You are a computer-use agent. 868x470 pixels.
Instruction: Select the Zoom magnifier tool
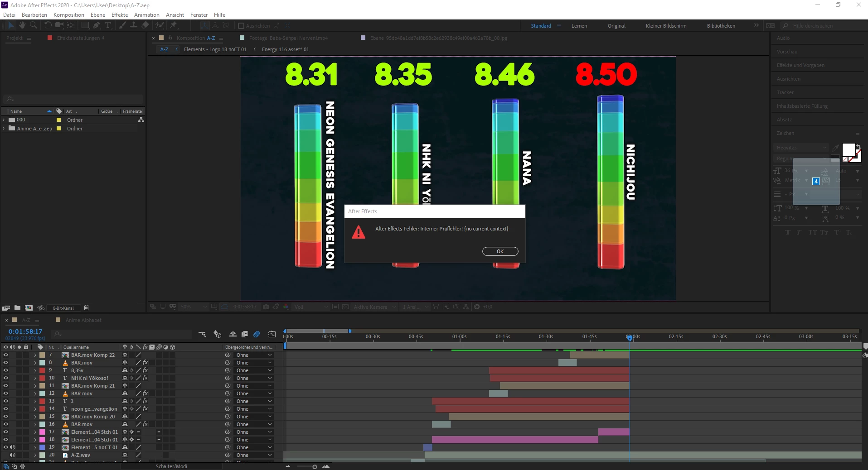[x=33, y=25]
